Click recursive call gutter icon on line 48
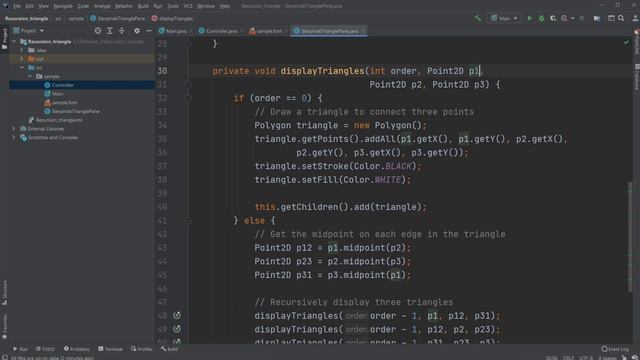640x360 pixels. pos(177,315)
